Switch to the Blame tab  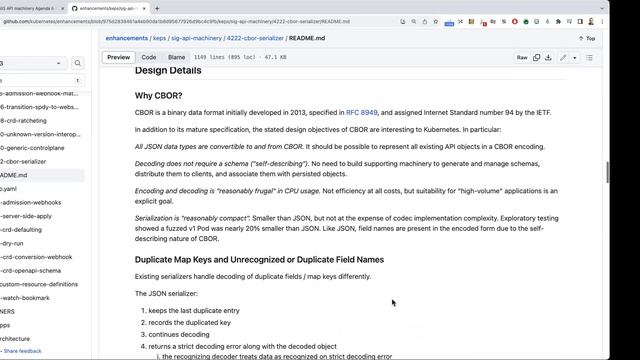coord(176,58)
